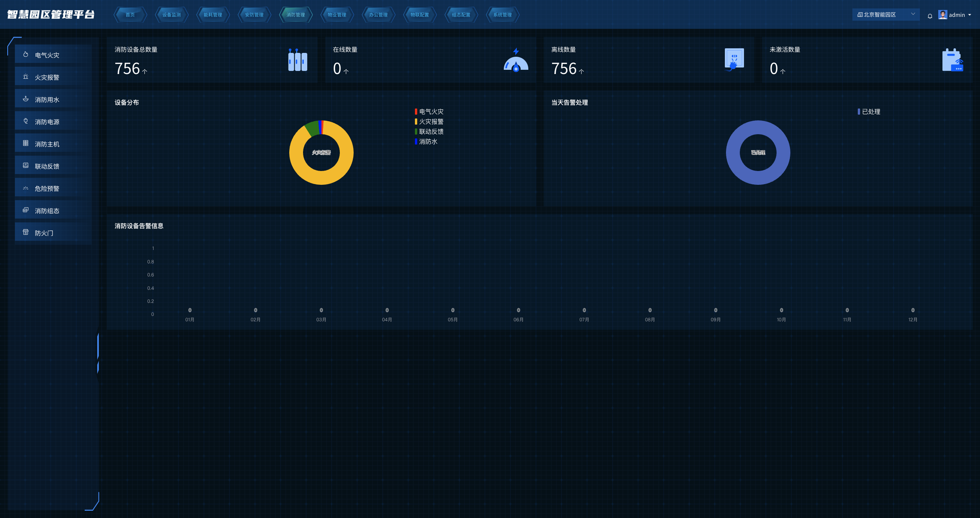The height and width of the screenshot is (518, 980).
Task: Expand the admin account menu arrow
Action: click(970, 15)
